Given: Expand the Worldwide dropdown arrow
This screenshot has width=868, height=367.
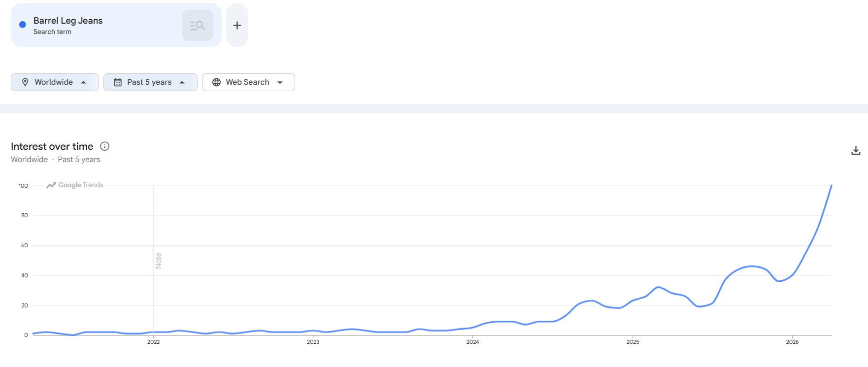Looking at the screenshot, I should point(84,82).
